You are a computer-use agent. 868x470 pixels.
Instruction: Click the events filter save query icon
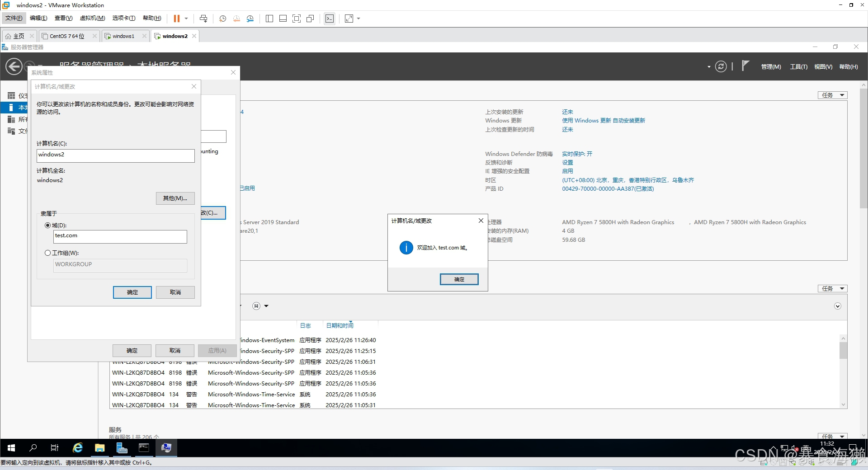256,306
